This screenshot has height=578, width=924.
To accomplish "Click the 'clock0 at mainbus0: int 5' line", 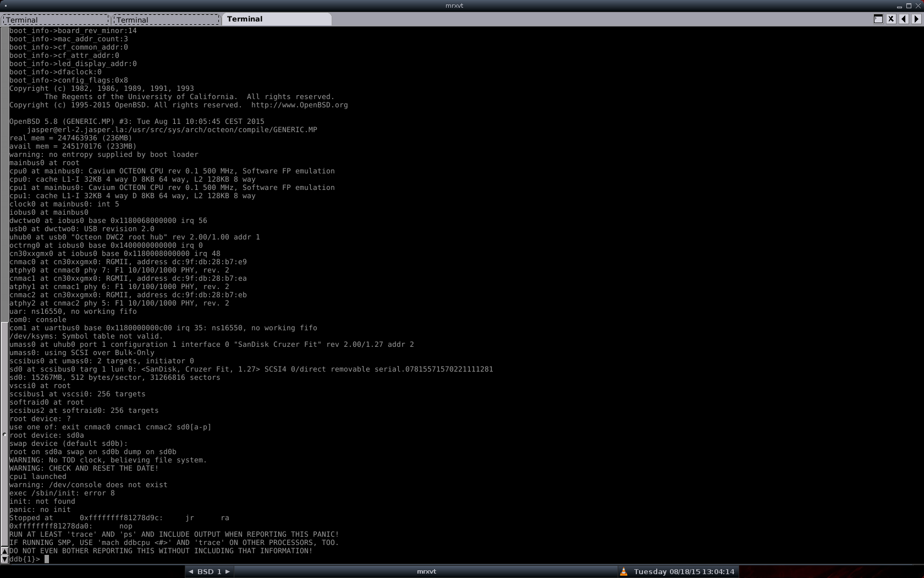I will [64, 204].
